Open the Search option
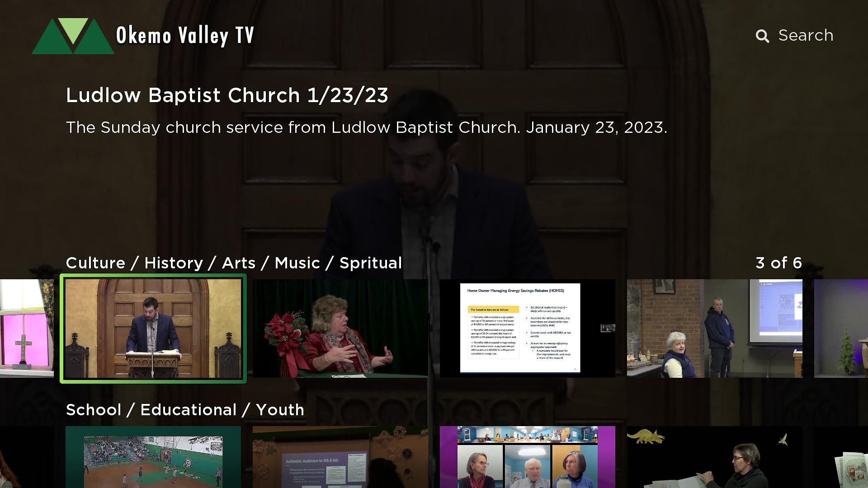The width and height of the screenshot is (868, 488). [794, 36]
